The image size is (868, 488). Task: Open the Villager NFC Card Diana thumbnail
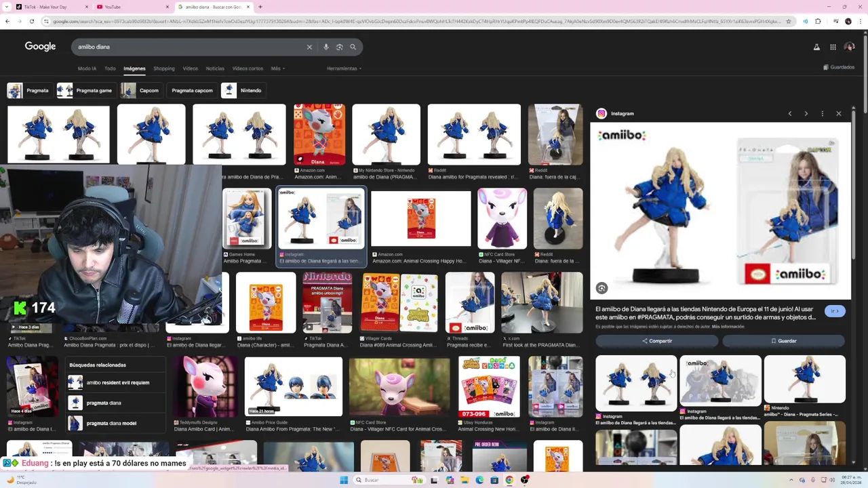(x=502, y=219)
